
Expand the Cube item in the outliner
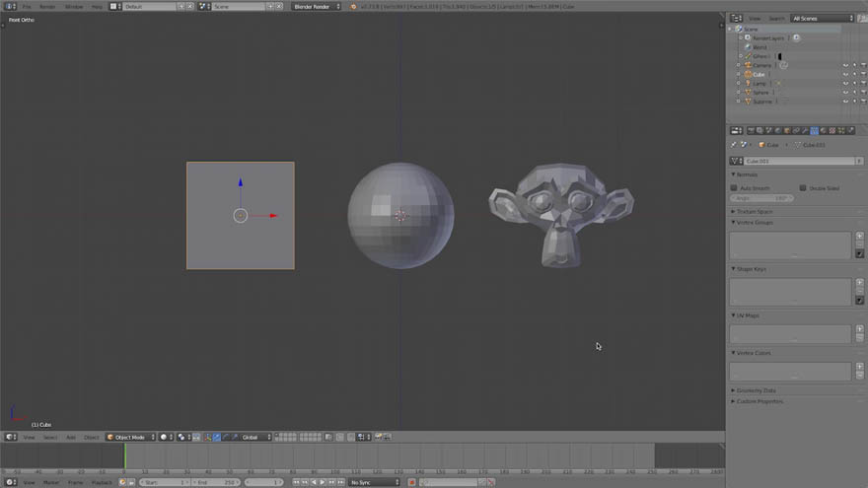pos(739,74)
